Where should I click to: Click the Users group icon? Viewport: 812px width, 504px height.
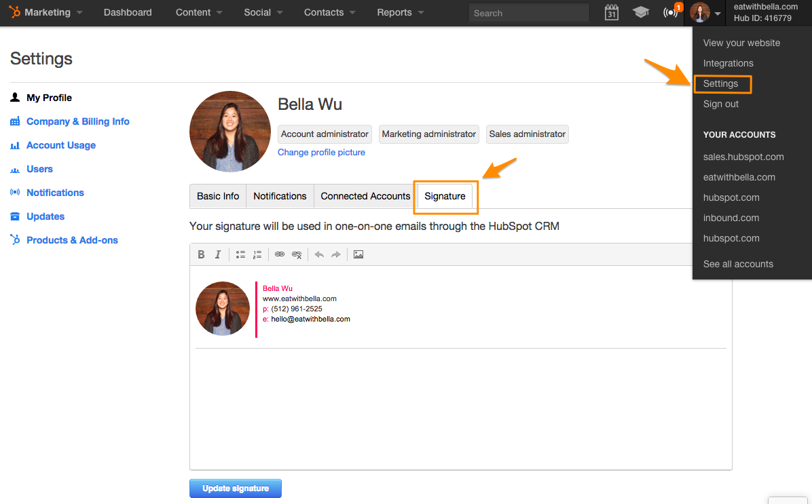(15, 169)
